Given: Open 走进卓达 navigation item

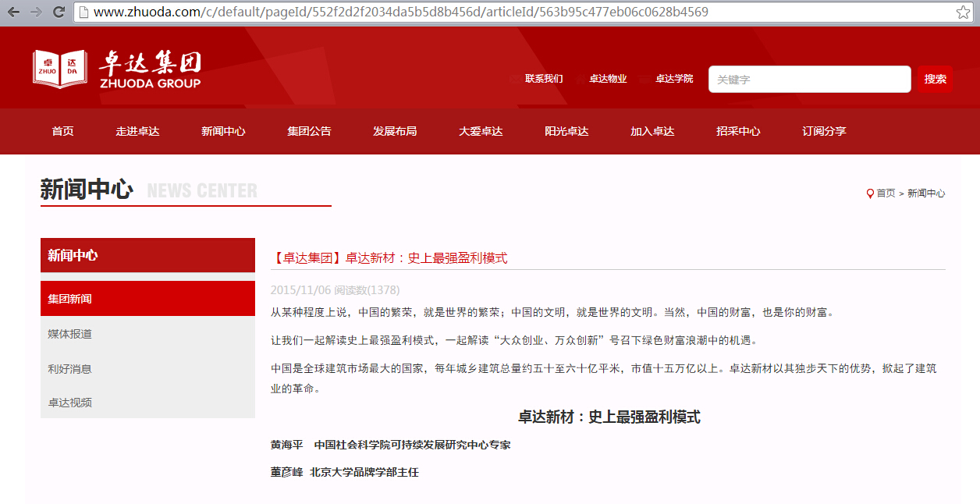Looking at the screenshot, I should (x=137, y=131).
